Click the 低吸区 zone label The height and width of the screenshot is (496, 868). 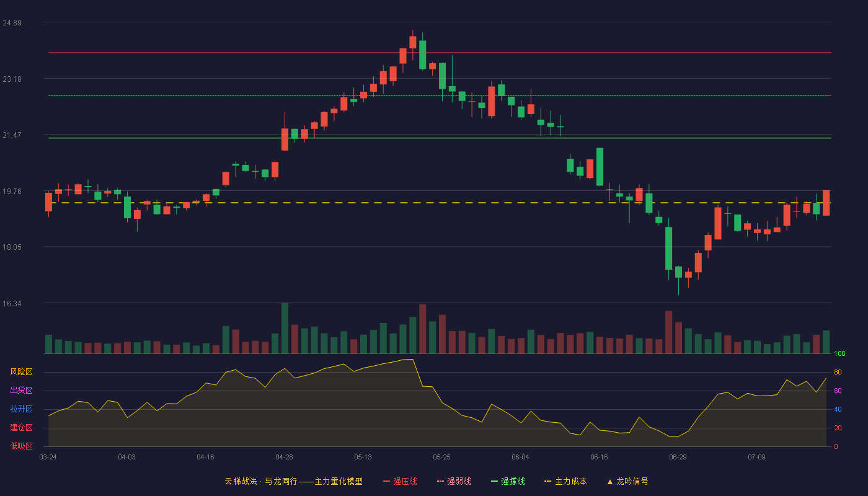[x=21, y=446]
